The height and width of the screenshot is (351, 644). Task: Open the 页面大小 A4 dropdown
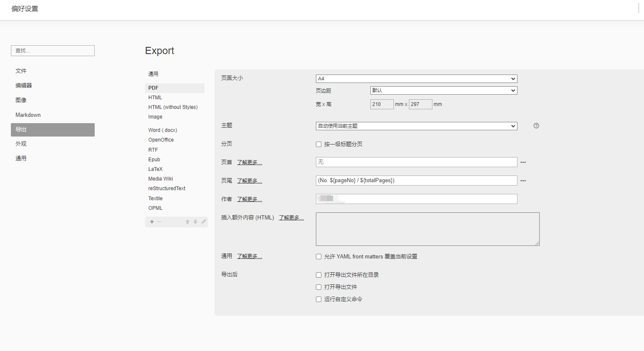[416, 79]
